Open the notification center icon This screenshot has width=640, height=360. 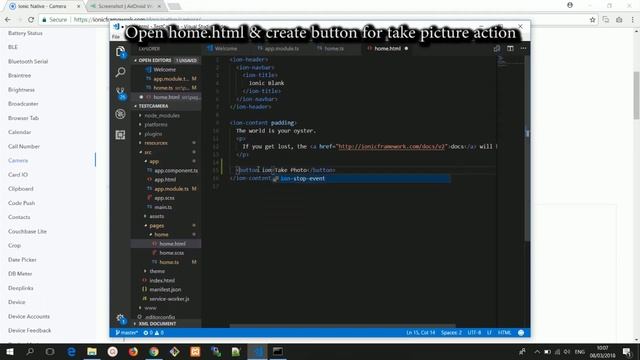pos(627,351)
